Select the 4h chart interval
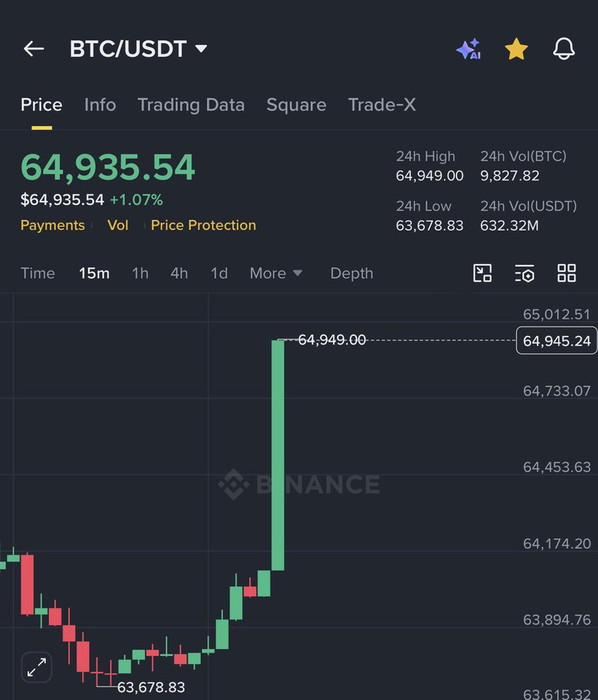 179,273
